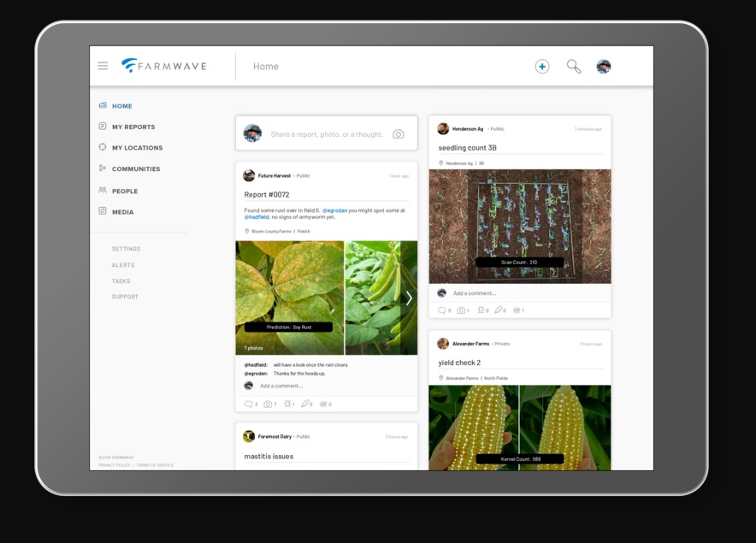Open the user profile avatar in header
The image size is (756, 543).
[x=604, y=67]
